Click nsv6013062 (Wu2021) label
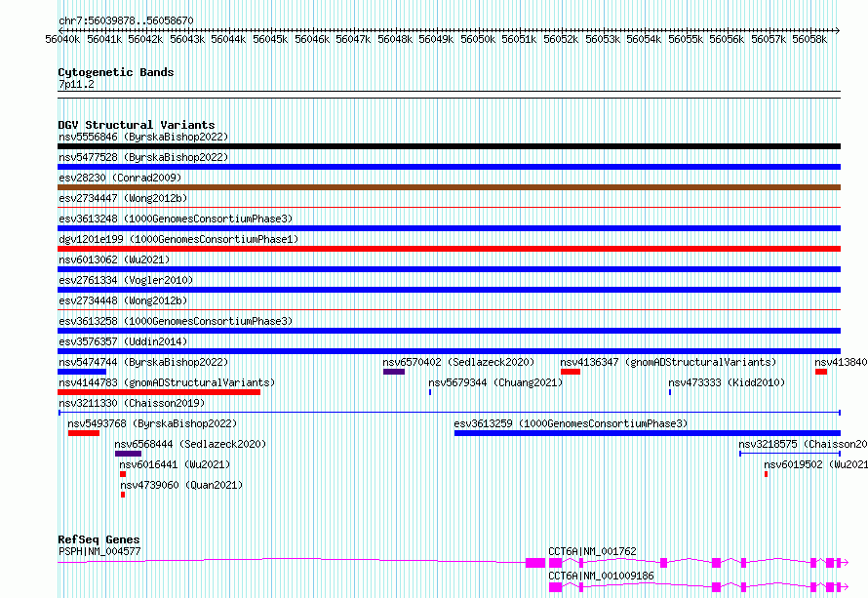 point(114,259)
